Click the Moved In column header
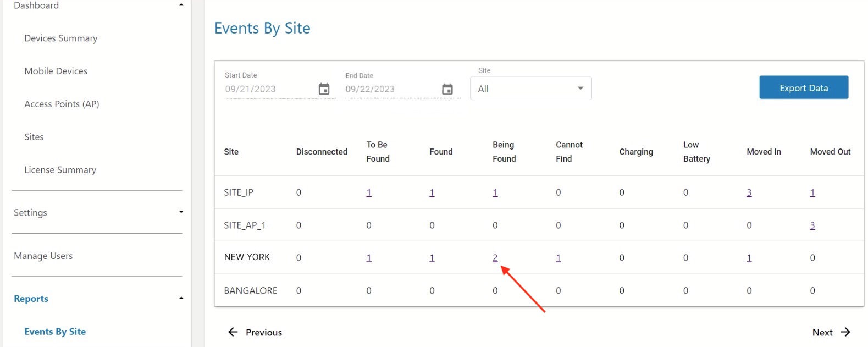 (764, 152)
